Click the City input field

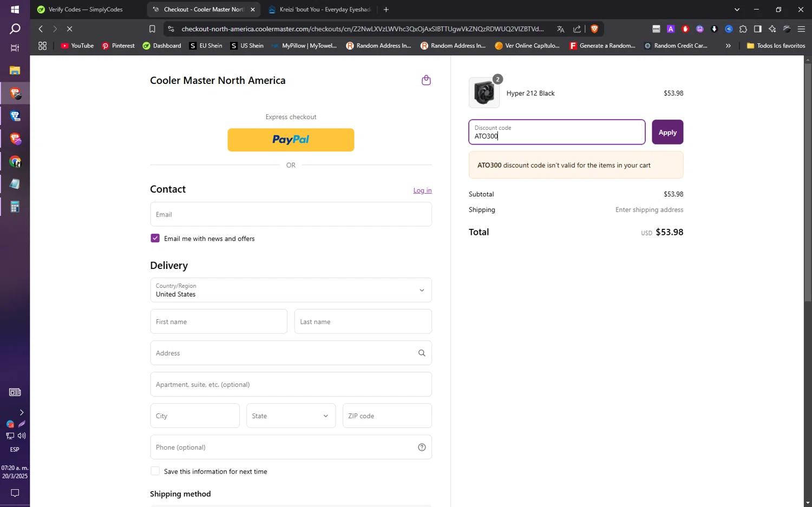tap(195, 416)
